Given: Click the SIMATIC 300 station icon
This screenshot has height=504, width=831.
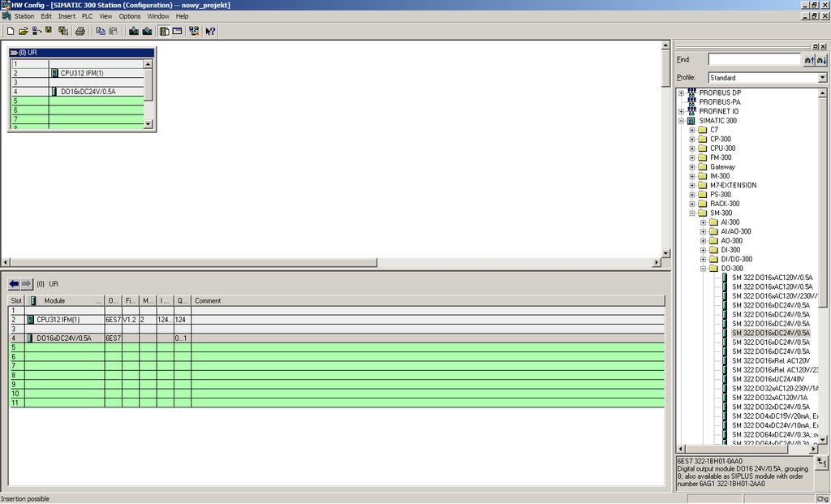Looking at the screenshot, I should coord(691,121).
